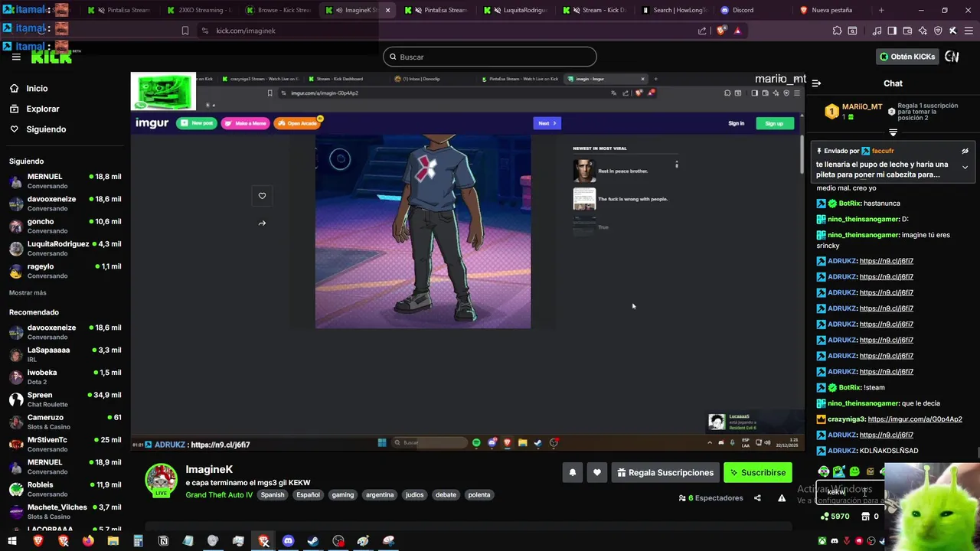Toggle notifications bell for ImagineK
The height and width of the screenshot is (551, 980).
(x=572, y=473)
